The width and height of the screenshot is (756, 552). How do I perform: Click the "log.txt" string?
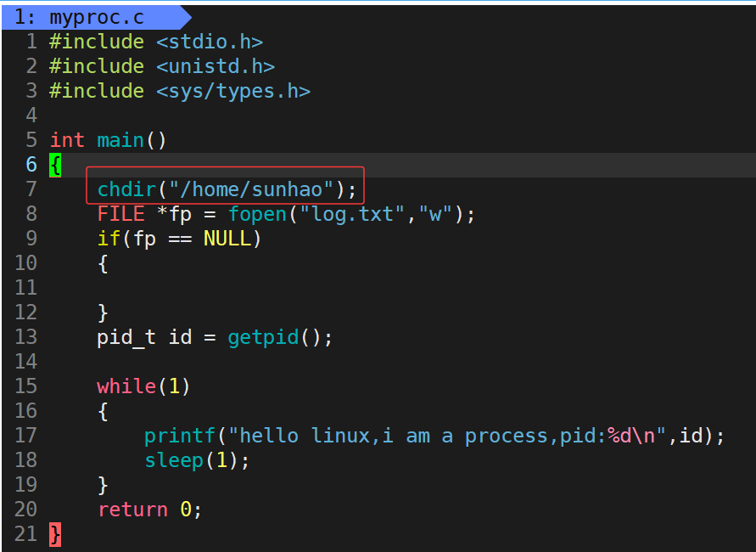(352, 214)
